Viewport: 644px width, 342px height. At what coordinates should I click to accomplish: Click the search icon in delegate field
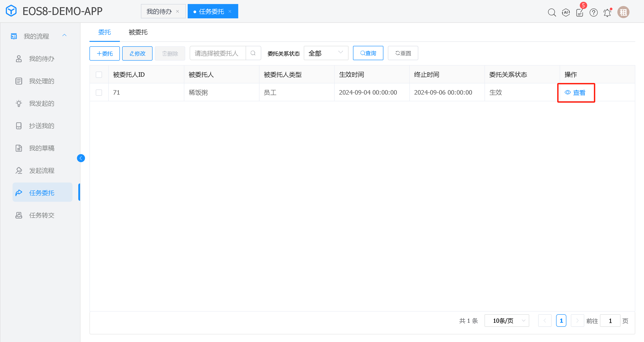pyautogui.click(x=253, y=53)
